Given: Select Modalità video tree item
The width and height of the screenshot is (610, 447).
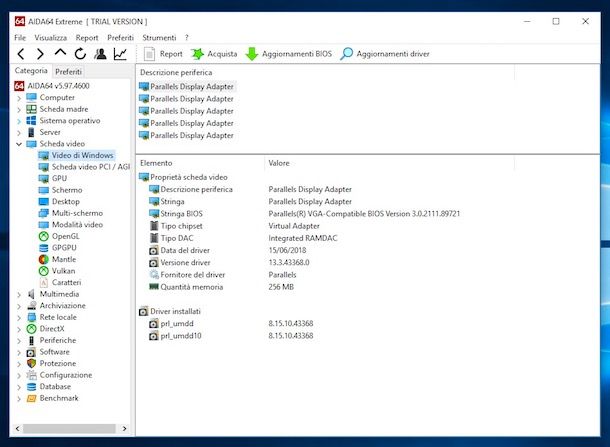Looking at the screenshot, I should pos(71,224).
